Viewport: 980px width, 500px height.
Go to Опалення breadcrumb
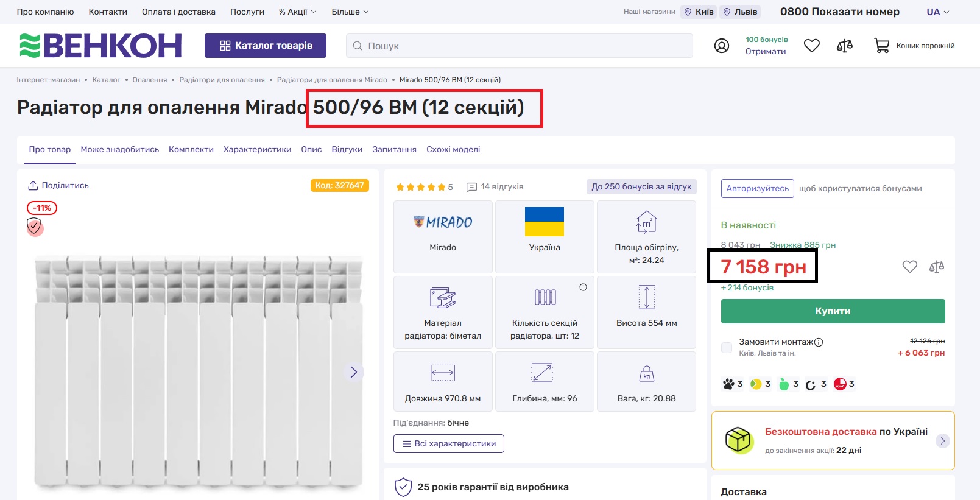(x=150, y=80)
